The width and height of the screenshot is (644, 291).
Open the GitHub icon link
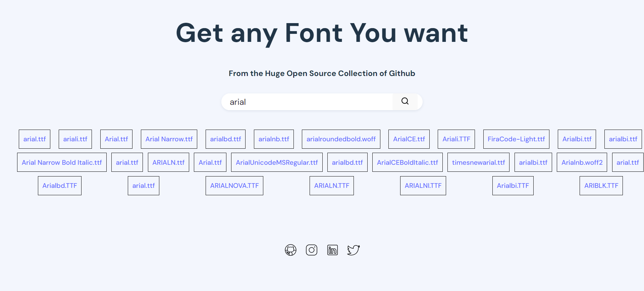click(290, 250)
